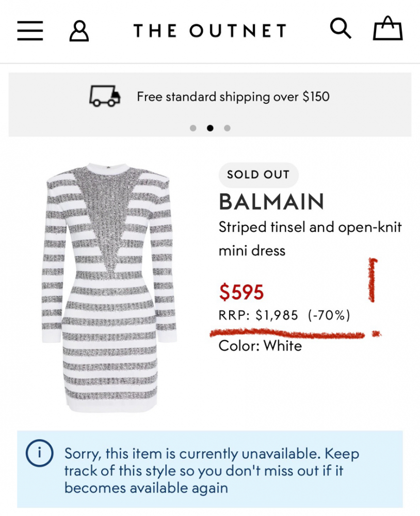Viewport: 420px width, 516px height.
Task: Click the delivery truck shipping icon
Action: (104, 95)
